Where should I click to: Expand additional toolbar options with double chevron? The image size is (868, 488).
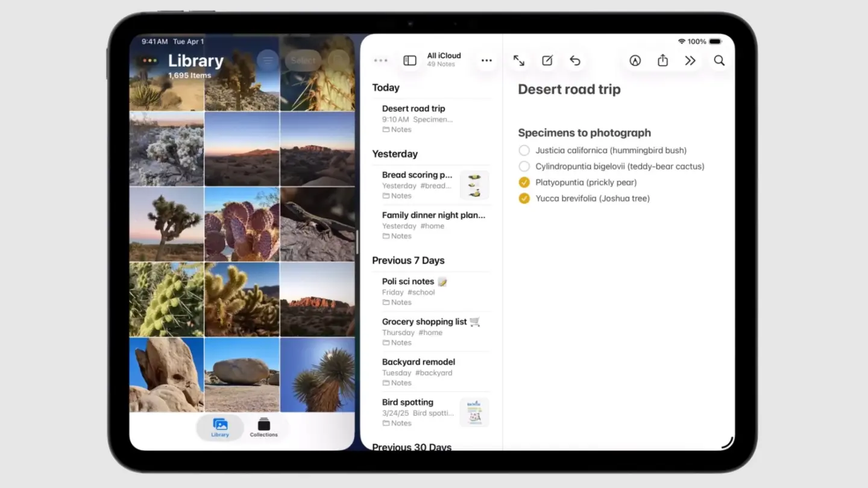[x=691, y=60]
